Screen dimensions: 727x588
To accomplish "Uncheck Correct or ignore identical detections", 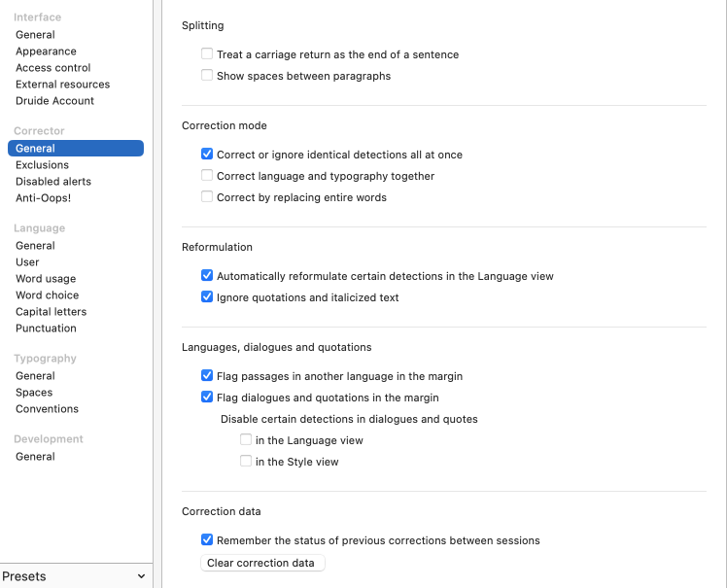I will 207,155.
